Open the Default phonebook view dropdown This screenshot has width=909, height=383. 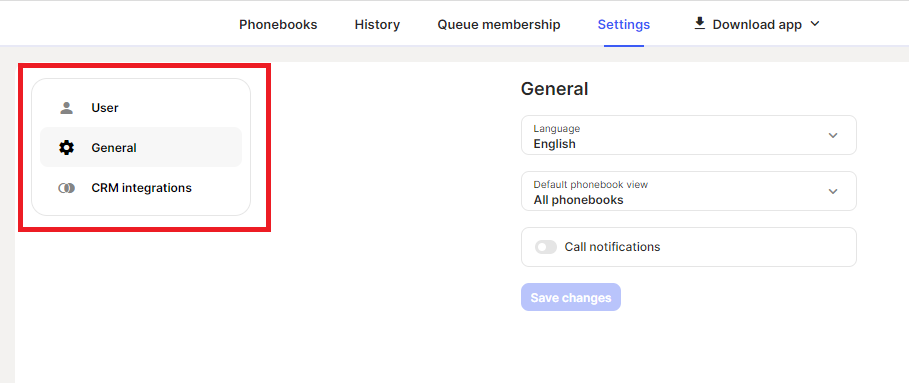(x=689, y=191)
